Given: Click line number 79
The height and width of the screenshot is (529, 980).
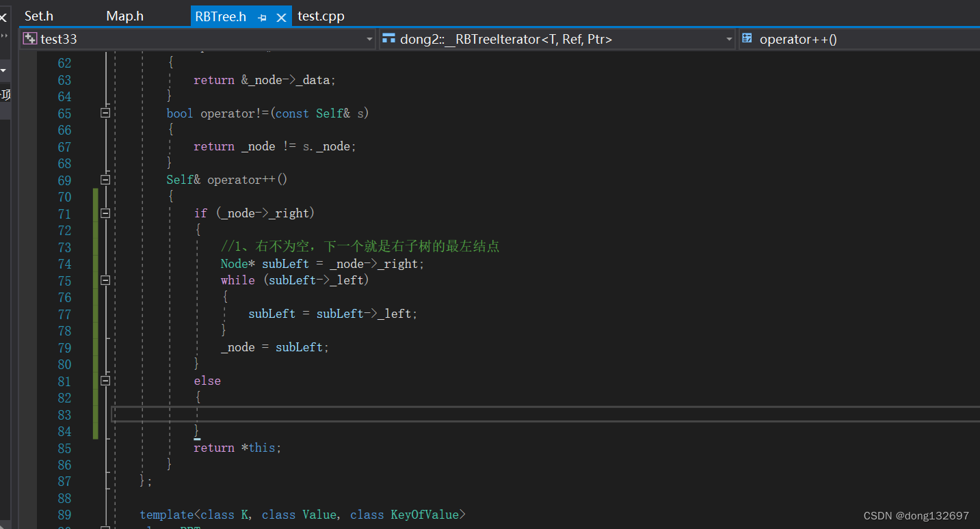Looking at the screenshot, I should coord(64,348).
